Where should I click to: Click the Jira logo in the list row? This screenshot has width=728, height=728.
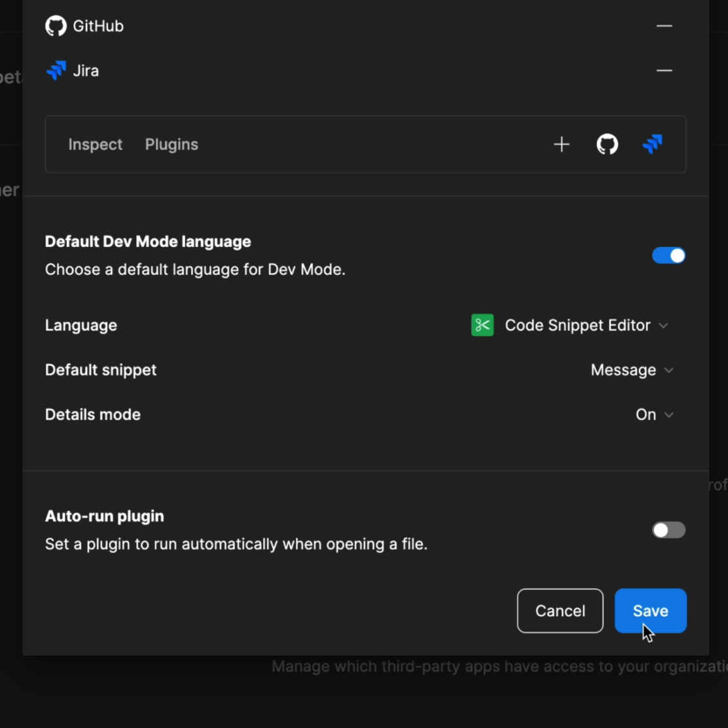(56, 71)
